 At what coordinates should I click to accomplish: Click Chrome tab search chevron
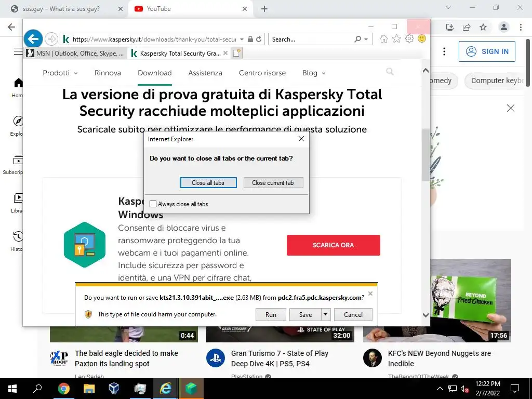tap(448, 7)
